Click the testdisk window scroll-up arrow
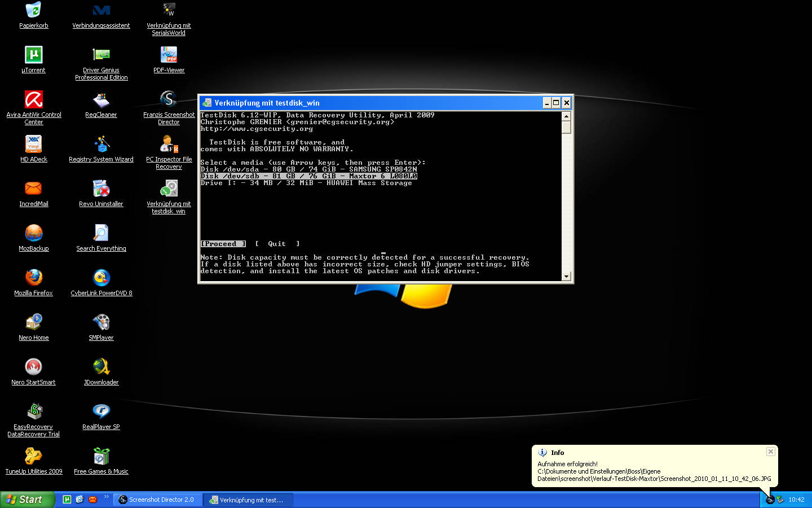This screenshot has height=508, width=812. 566,116
